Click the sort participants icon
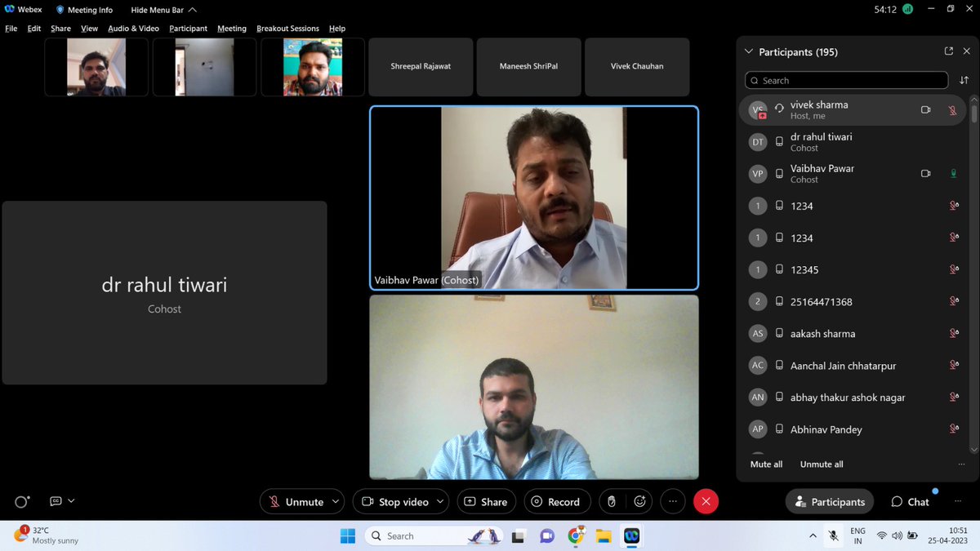The width and height of the screenshot is (980, 551). (964, 80)
